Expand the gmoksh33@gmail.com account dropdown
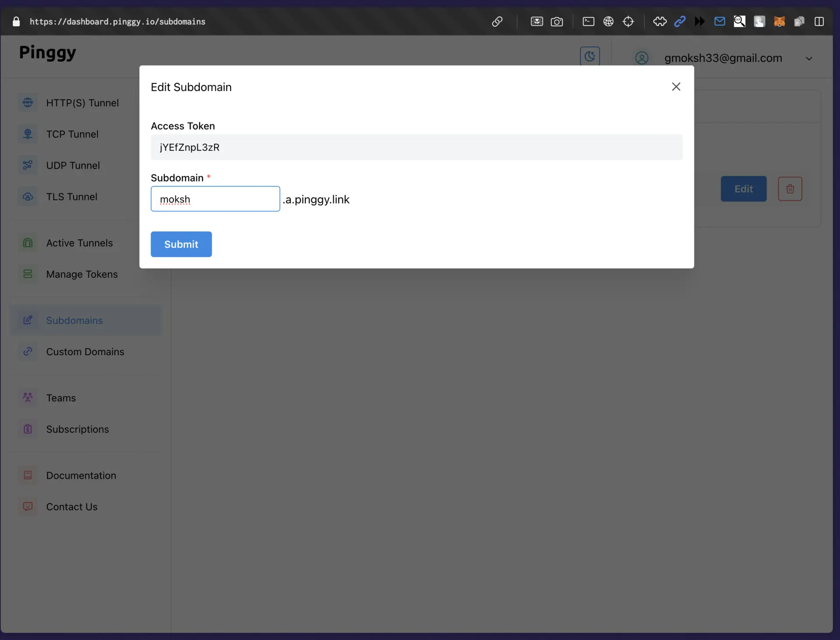The width and height of the screenshot is (840, 640). coord(809,58)
